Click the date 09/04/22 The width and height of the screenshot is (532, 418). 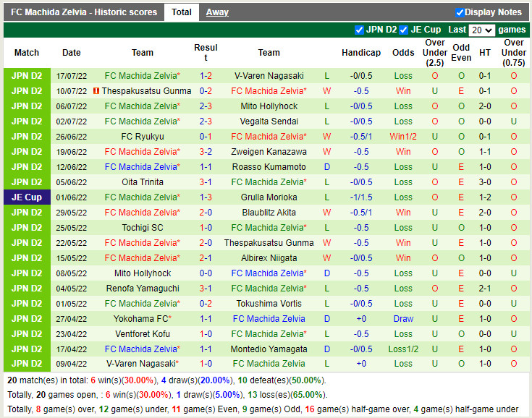pyautogui.click(x=71, y=364)
